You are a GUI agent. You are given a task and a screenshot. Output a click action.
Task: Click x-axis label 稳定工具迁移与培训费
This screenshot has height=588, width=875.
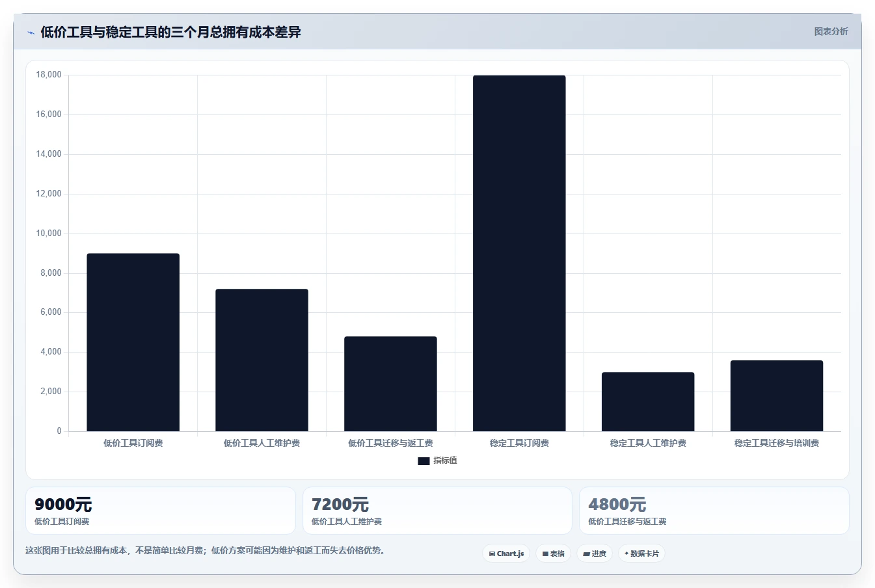(x=777, y=443)
